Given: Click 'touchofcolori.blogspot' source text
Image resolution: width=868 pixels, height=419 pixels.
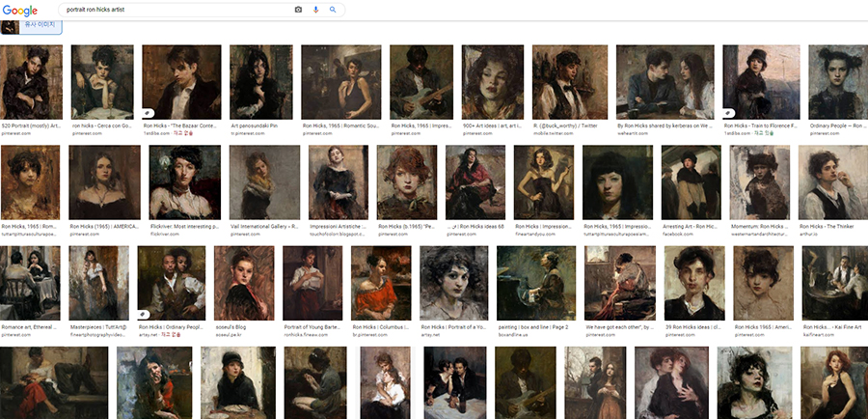Looking at the screenshot, I should coord(338,234).
